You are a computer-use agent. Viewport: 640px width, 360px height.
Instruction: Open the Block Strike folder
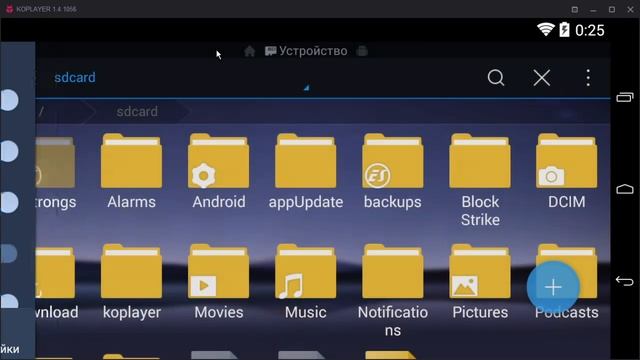480,180
